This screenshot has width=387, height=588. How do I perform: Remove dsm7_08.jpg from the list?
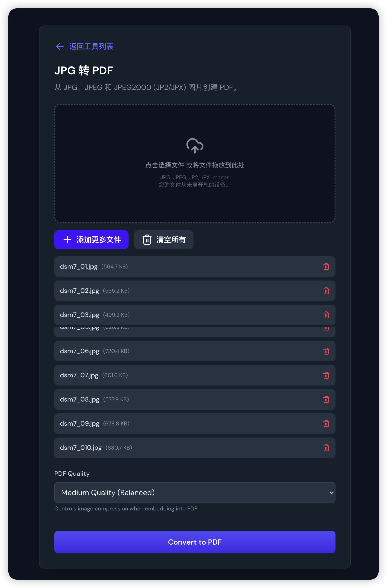pos(326,399)
